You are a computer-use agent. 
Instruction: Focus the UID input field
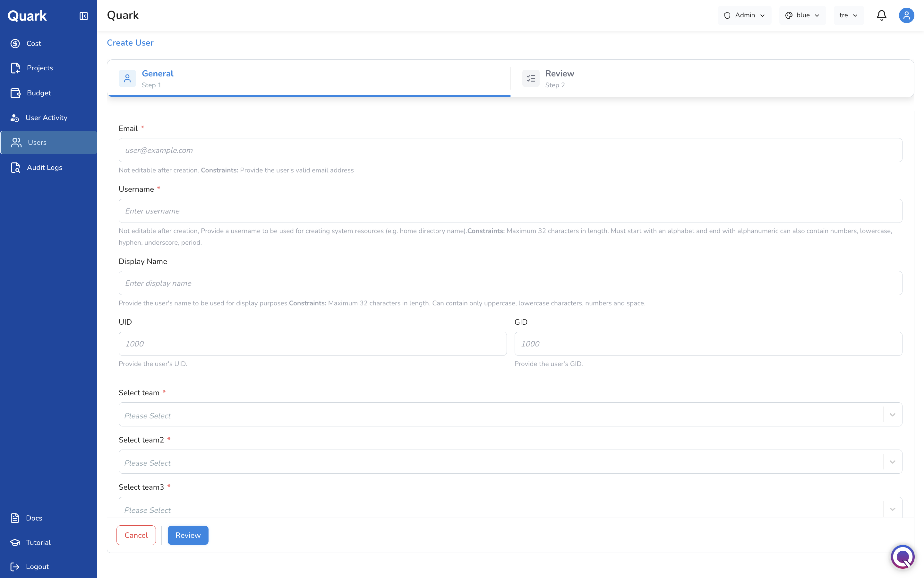(x=313, y=344)
